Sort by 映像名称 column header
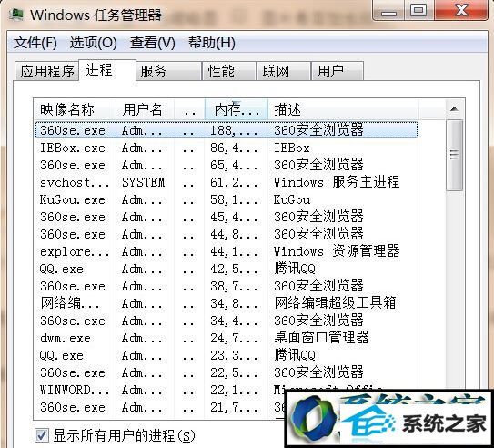Viewport: 494px width, 448px height. pyautogui.click(x=75, y=109)
